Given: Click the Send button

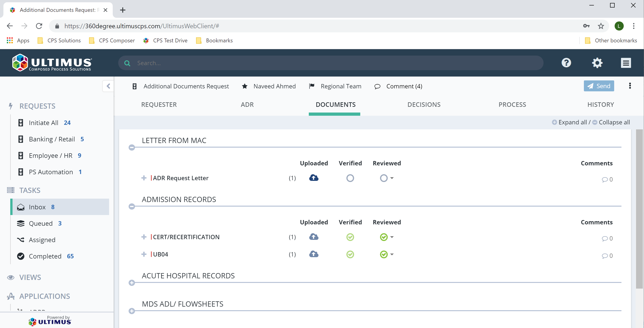Looking at the screenshot, I should [x=599, y=86].
